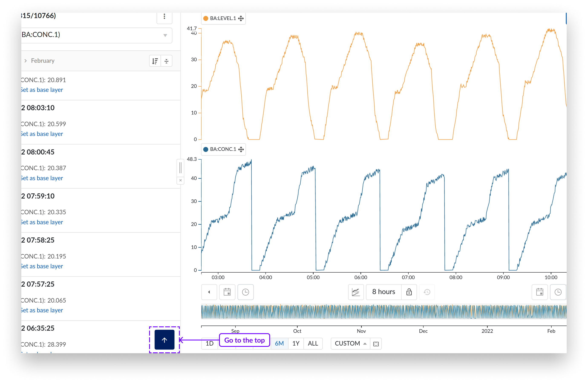Close the side panel with X handle
588x383 pixels.
point(181,180)
